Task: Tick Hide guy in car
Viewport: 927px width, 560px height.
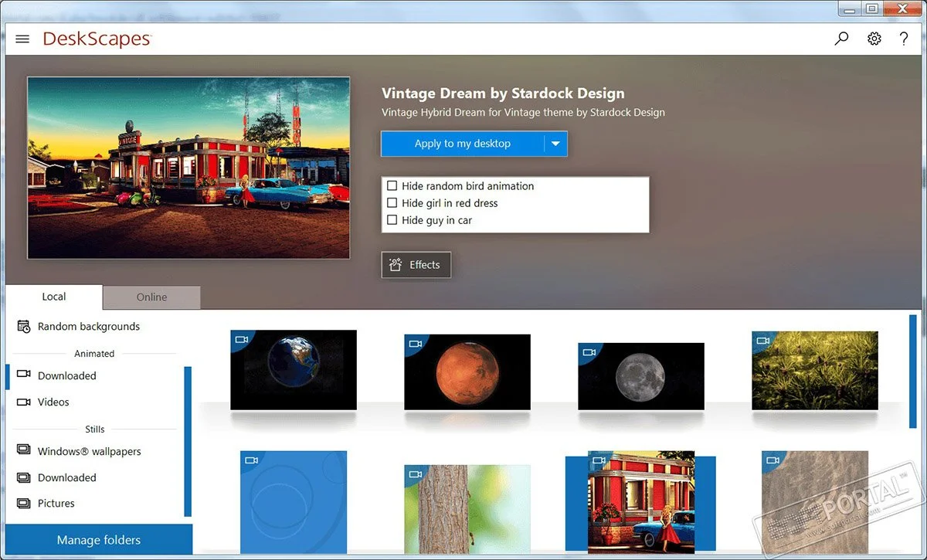Action: (x=392, y=220)
